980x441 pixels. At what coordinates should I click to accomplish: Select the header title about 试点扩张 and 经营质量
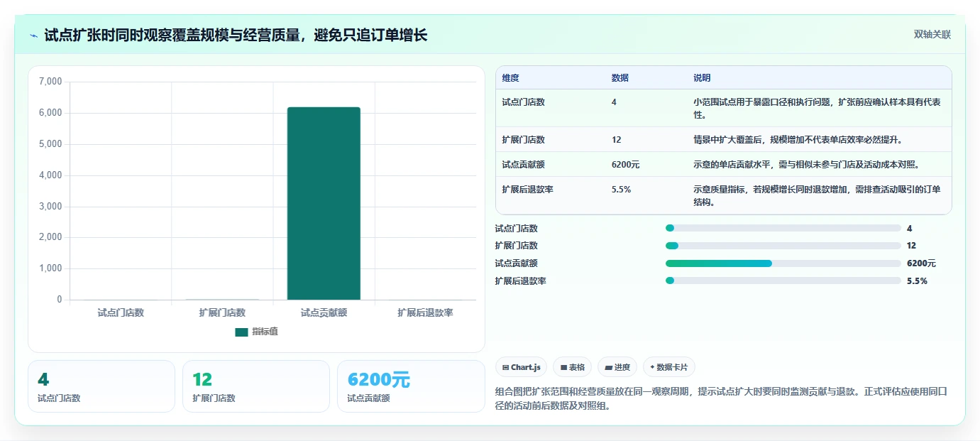(236, 35)
